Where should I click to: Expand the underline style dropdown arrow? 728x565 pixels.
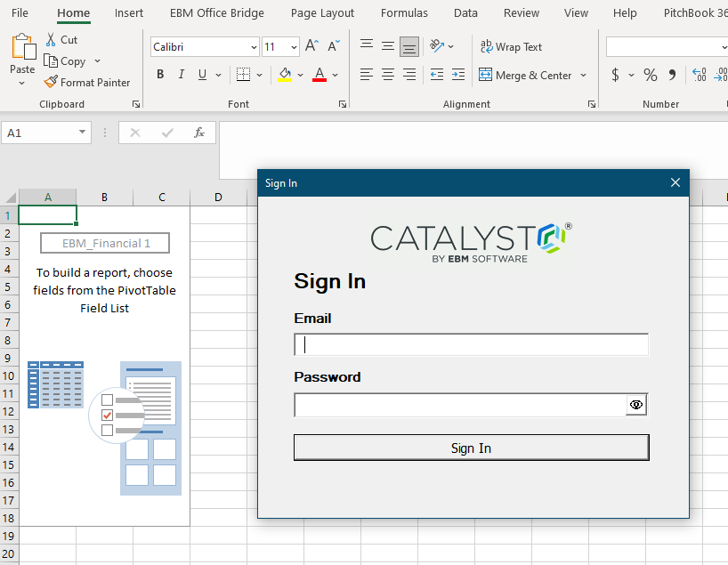[218, 75]
